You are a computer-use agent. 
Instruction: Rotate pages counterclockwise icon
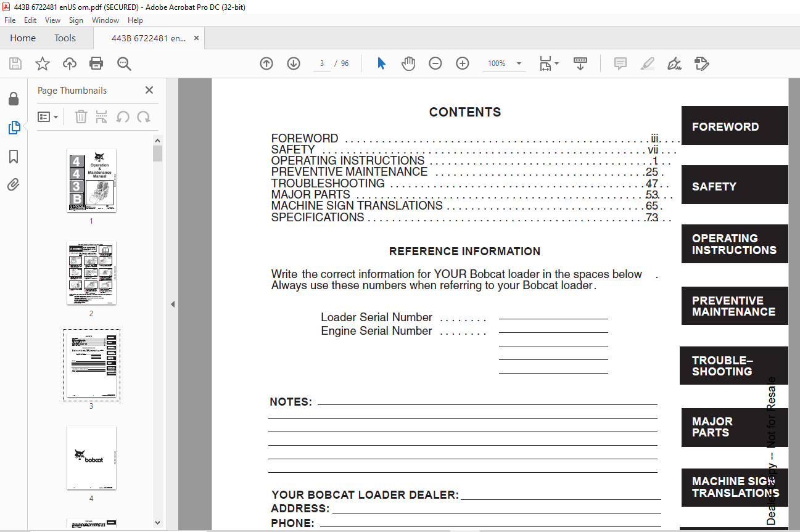point(123,117)
